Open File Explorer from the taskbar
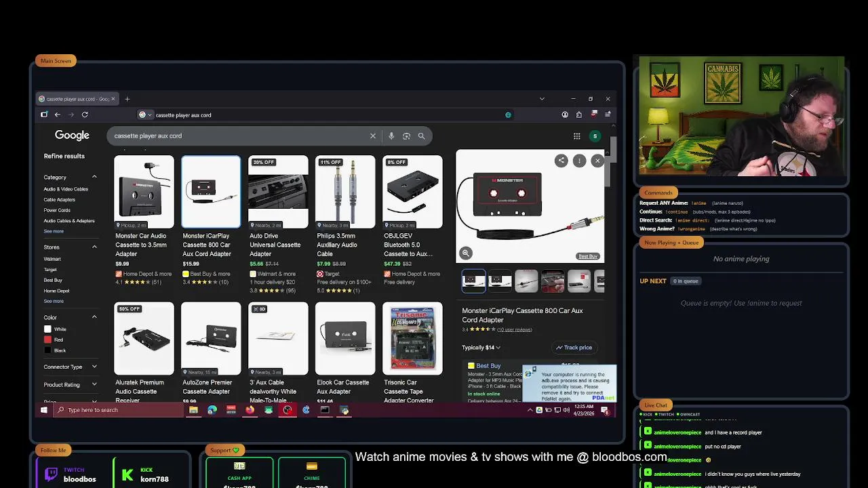868x488 pixels. 193,410
